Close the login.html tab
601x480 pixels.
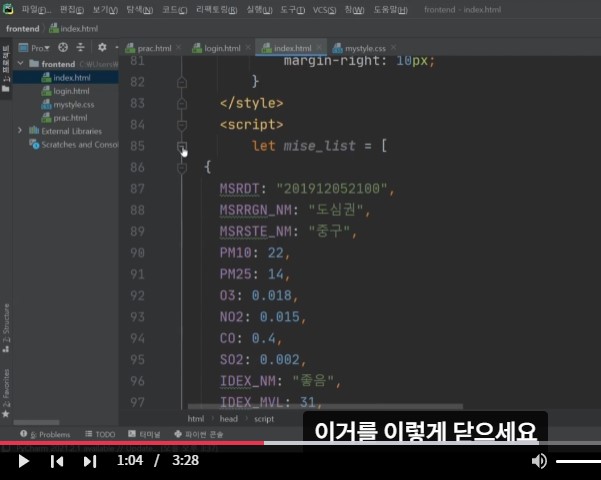tap(248, 48)
